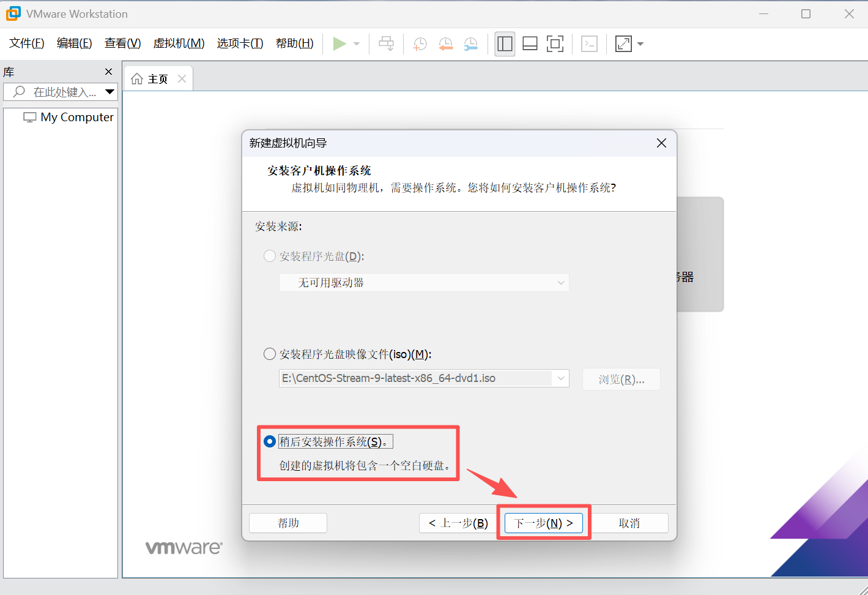Select 安装程序光盘(D) radio option

[x=314, y=256]
